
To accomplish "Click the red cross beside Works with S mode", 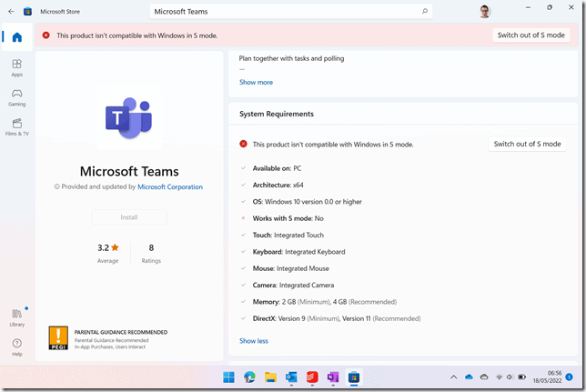I will (x=243, y=218).
